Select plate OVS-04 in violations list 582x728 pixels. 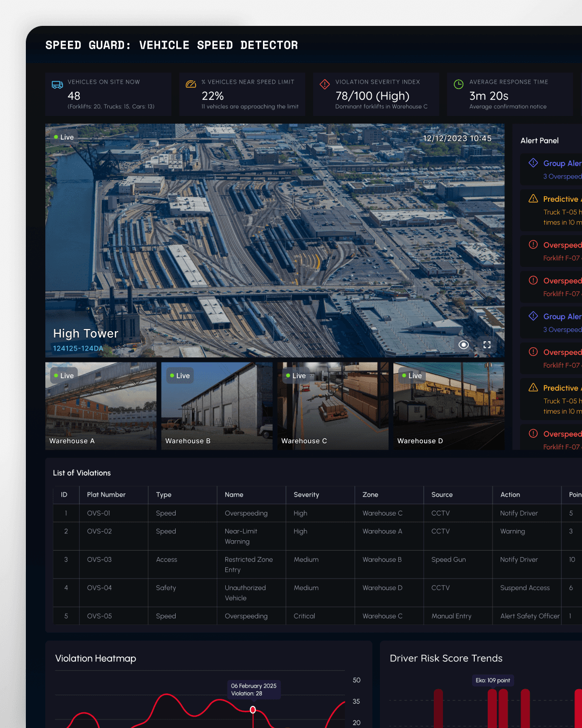coord(99,588)
